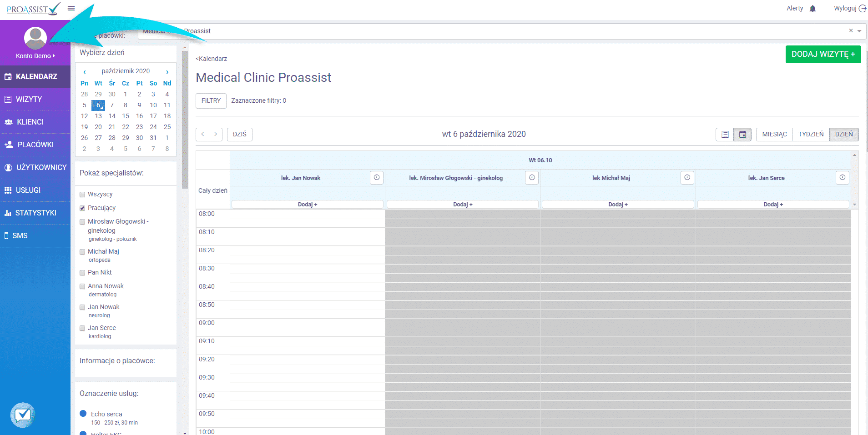Open clock icon for lek. Jan Serce

click(843, 178)
